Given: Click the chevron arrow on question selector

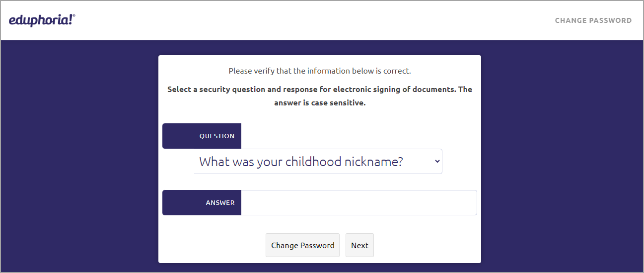Looking at the screenshot, I should click(x=437, y=162).
